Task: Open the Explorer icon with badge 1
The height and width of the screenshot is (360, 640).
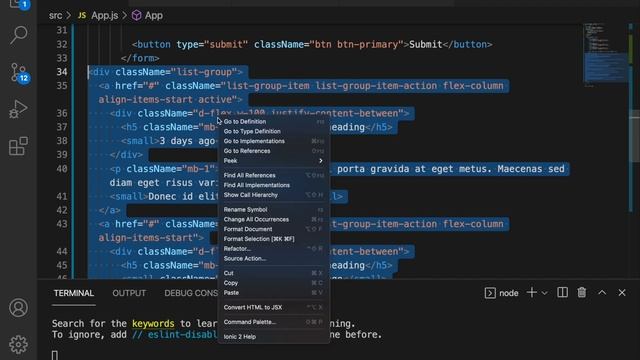Action: (18, 4)
